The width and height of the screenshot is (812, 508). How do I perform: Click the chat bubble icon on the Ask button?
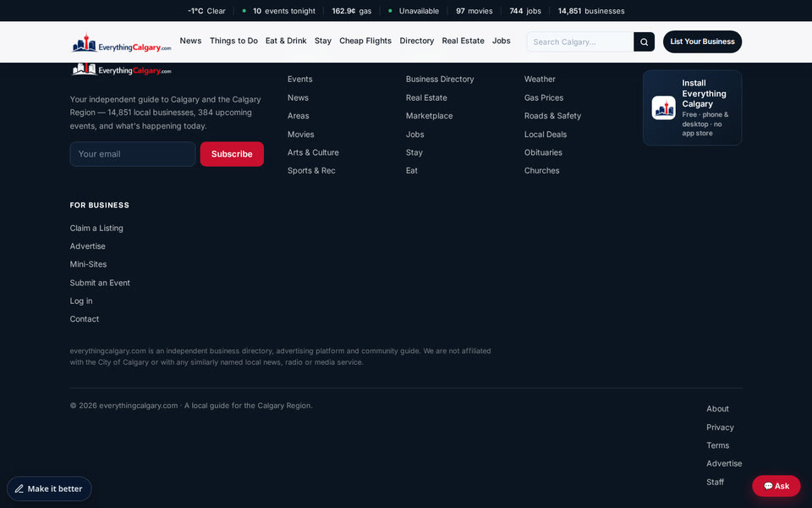768,486
